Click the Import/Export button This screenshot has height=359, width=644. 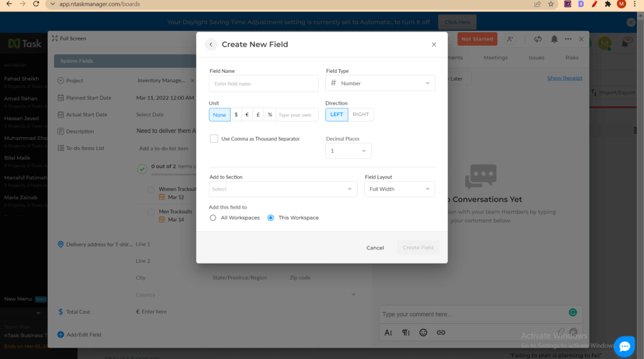pos(613,92)
